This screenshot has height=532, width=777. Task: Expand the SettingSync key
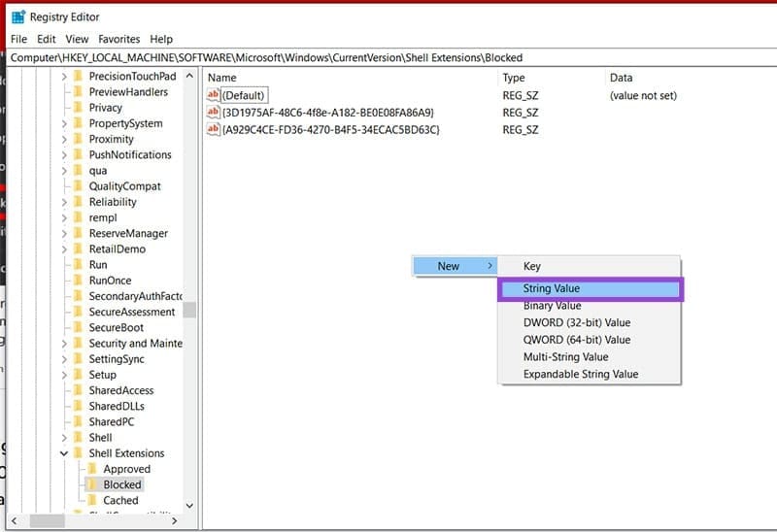(x=64, y=359)
